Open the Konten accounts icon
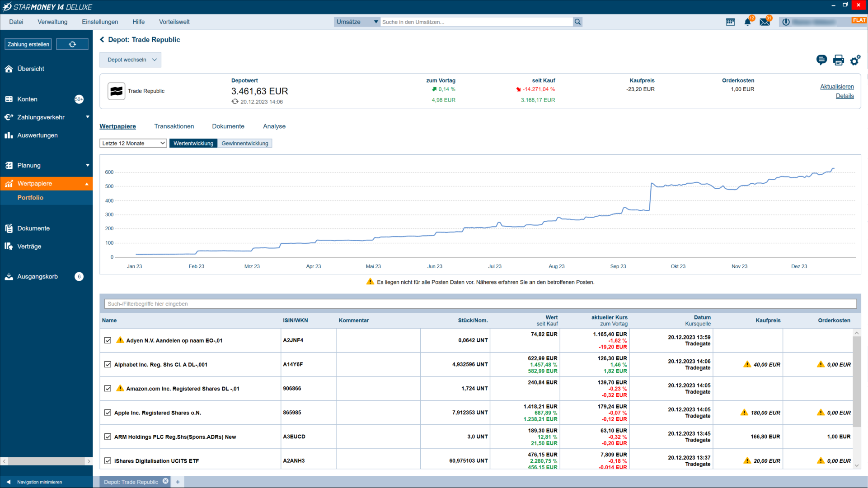Viewport: 868px width, 488px height. click(9, 99)
